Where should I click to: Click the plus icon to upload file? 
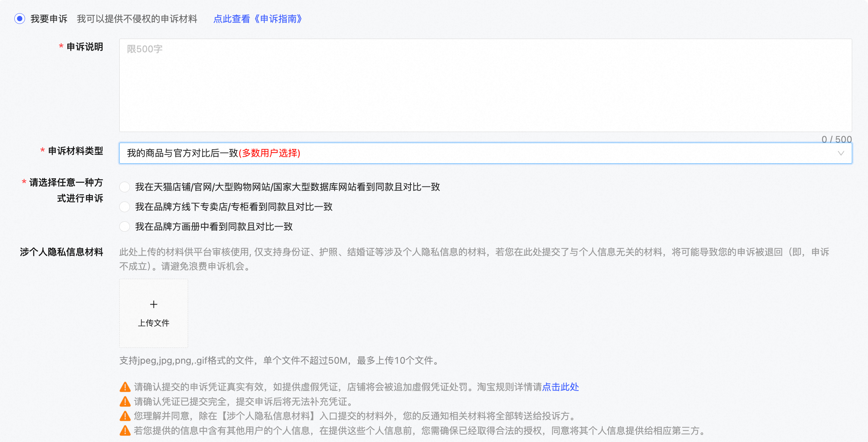(x=154, y=304)
